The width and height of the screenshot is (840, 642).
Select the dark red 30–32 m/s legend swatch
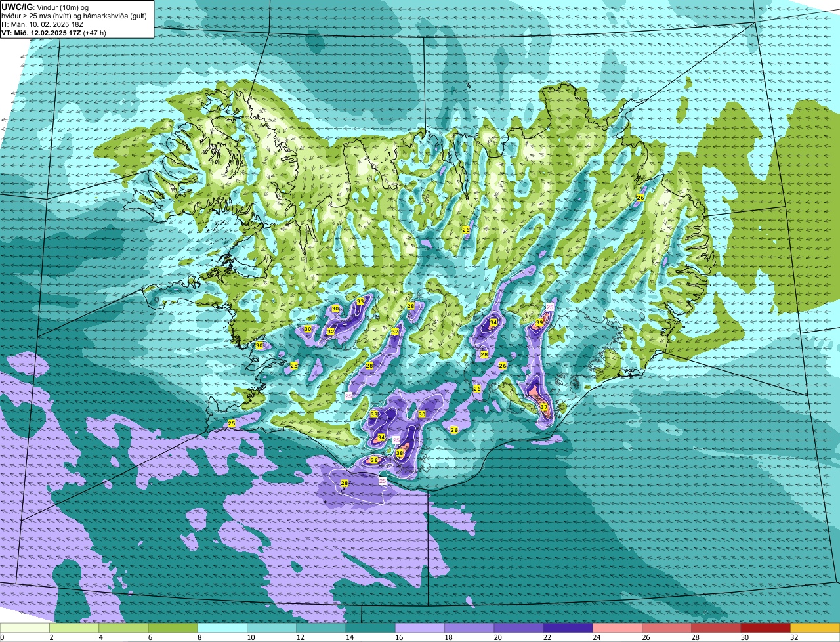tap(766, 628)
